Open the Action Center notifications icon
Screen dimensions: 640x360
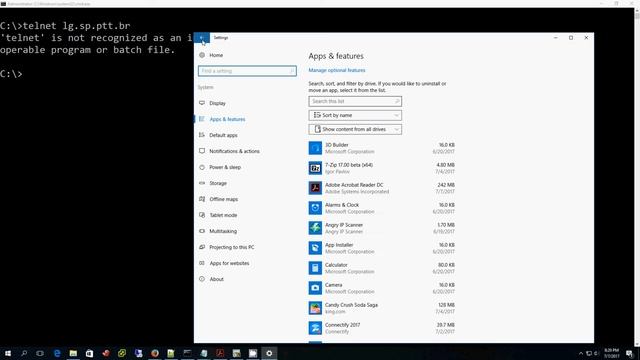pos(629,353)
